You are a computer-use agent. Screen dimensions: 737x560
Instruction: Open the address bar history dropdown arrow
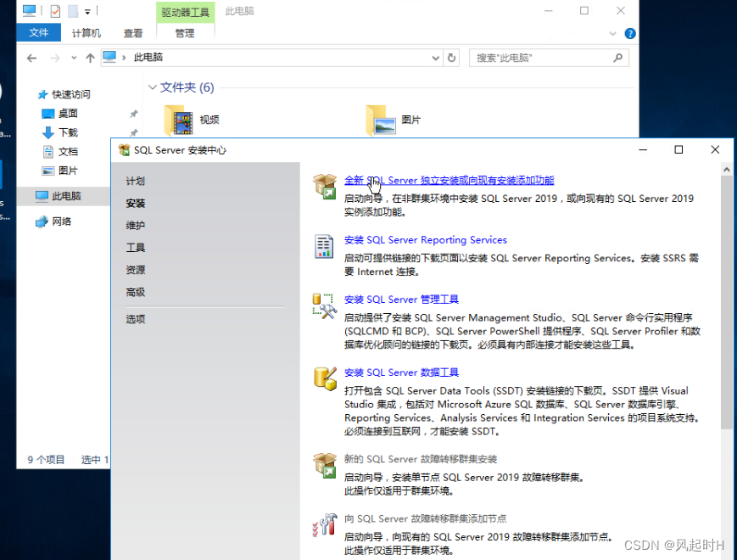click(x=433, y=59)
